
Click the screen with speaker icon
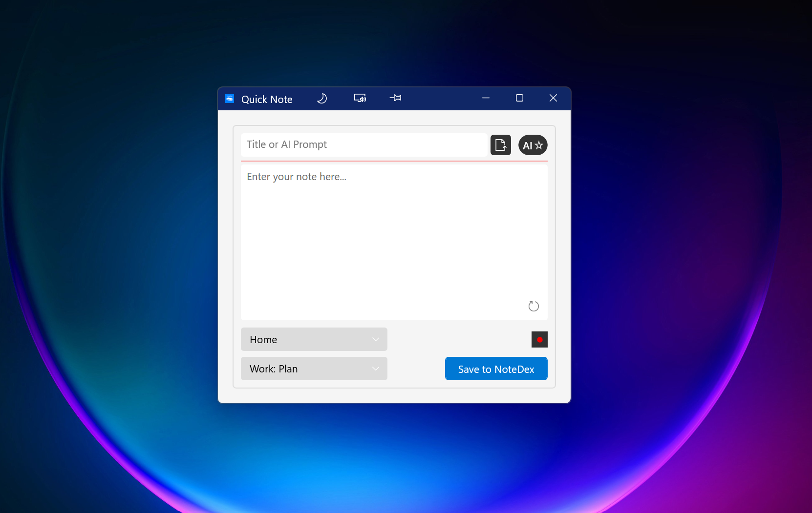point(360,99)
